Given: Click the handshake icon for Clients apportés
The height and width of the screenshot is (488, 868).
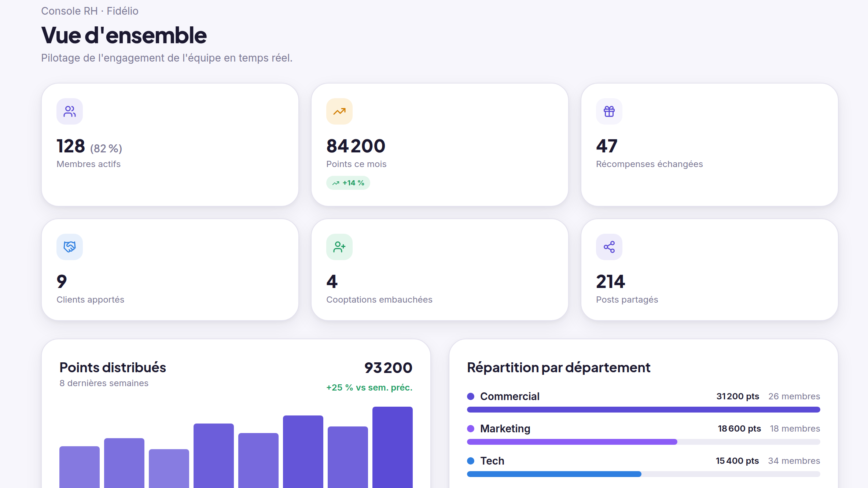Looking at the screenshot, I should [x=70, y=247].
